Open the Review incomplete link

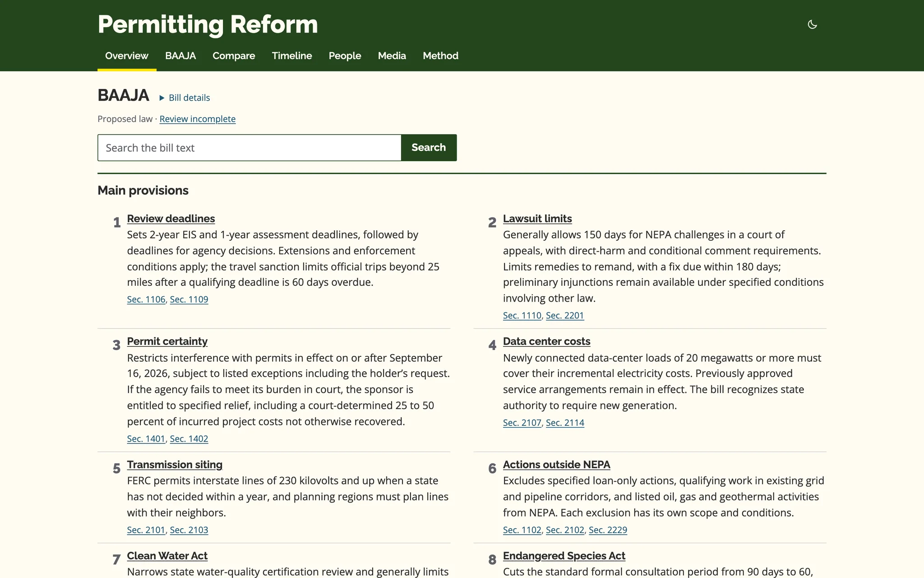click(197, 119)
